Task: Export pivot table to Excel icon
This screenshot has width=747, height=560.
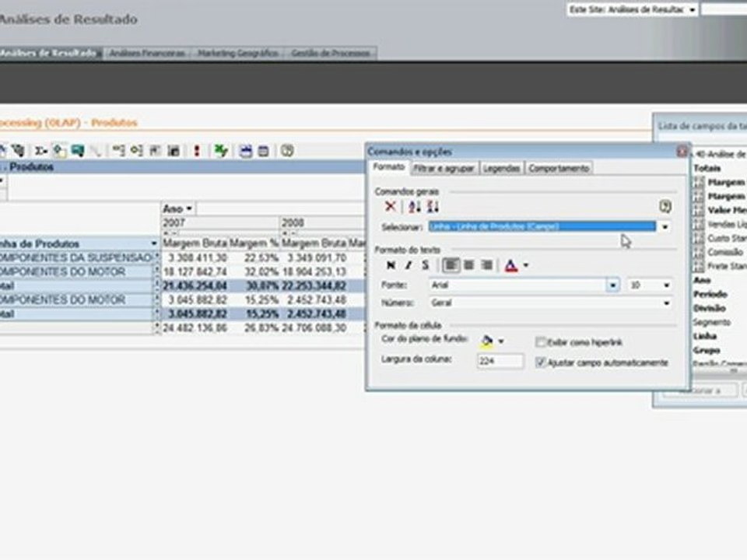Action: (220, 151)
